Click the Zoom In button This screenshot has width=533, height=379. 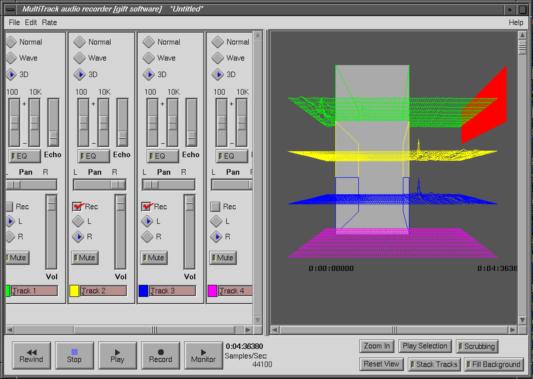(x=377, y=346)
